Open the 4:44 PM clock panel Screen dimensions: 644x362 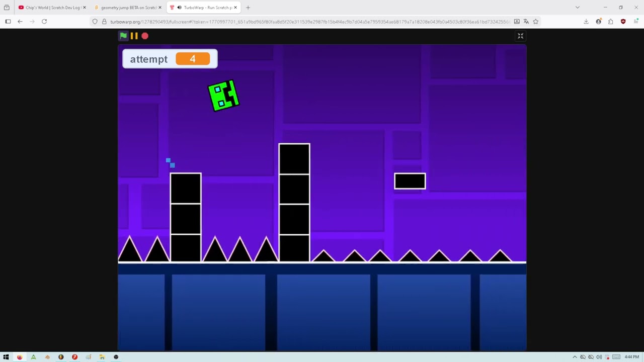632,357
